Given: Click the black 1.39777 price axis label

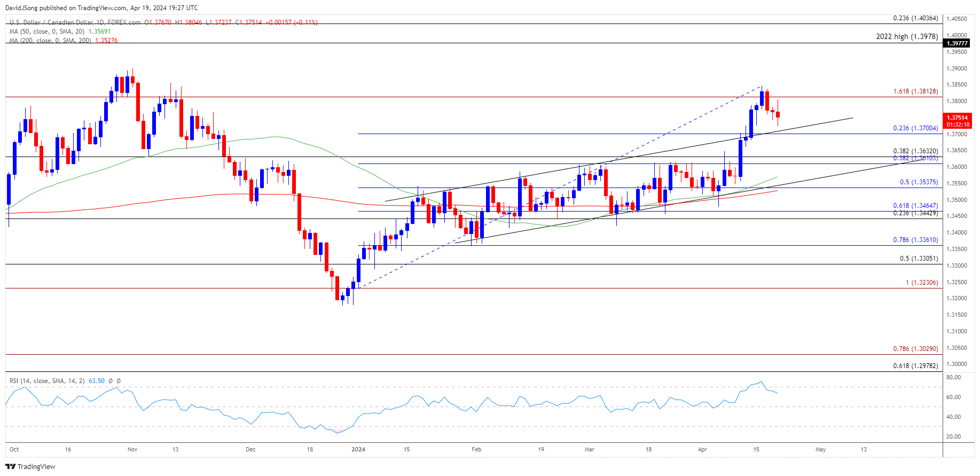Looking at the screenshot, I should (957, 43).
